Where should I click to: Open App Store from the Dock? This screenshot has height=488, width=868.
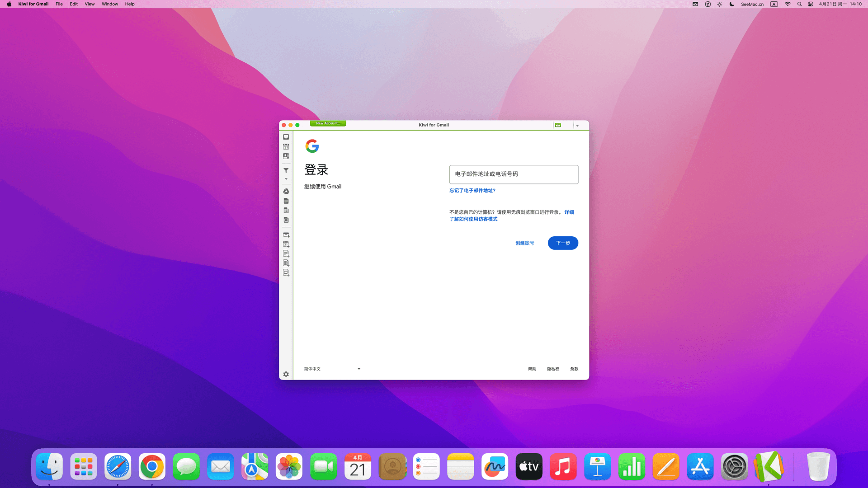[700, 466]
